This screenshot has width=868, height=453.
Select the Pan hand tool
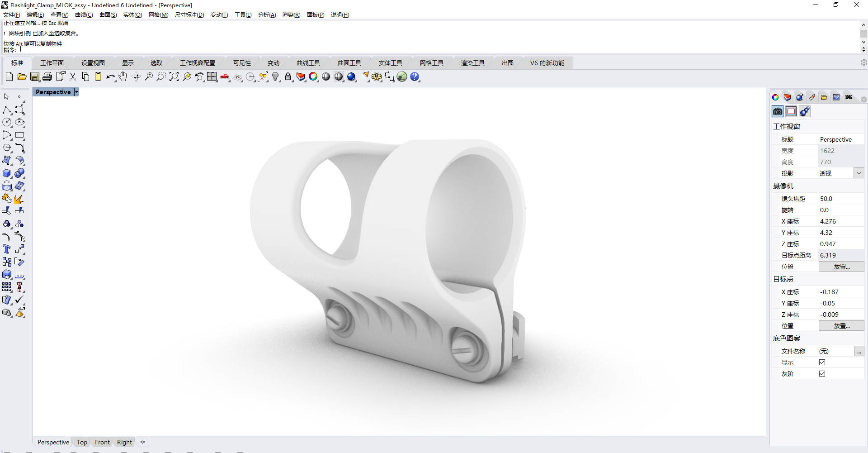coord(123,77)
